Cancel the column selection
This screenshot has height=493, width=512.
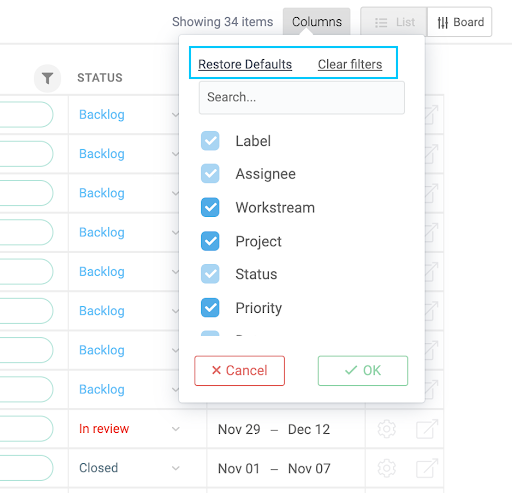(x=239, y=371)
